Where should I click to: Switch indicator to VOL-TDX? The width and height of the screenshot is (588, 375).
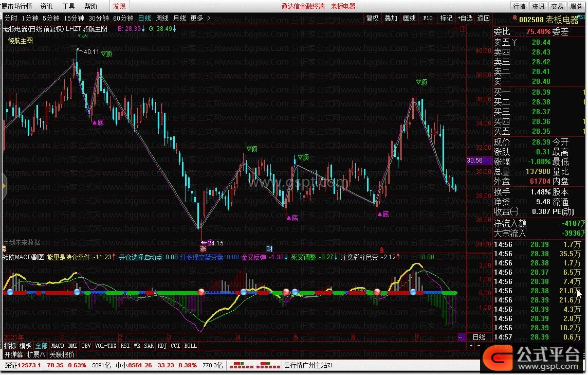point(105,346)
